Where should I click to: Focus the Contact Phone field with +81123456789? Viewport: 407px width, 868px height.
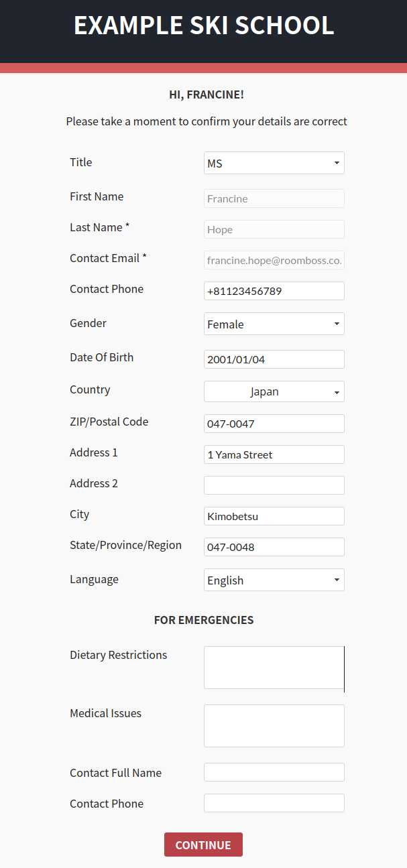coord(274,291)
